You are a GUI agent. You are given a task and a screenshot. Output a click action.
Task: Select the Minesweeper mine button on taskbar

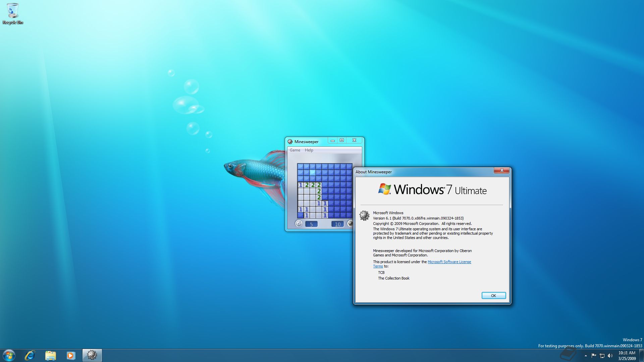click(92, 355)
